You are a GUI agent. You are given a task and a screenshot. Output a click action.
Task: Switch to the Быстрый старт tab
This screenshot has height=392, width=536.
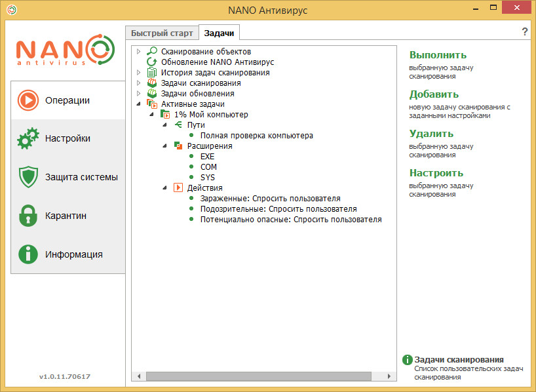click(162, 33)
